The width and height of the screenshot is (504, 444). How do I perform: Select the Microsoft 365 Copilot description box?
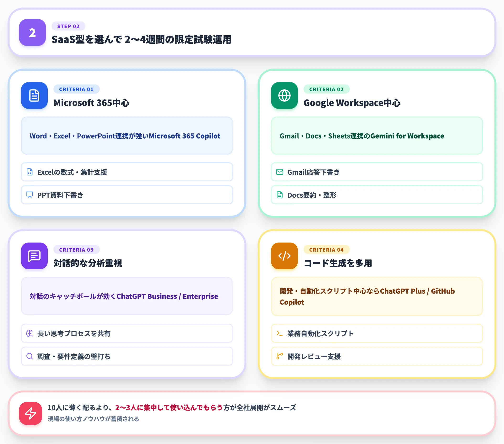[x=127, y=136]
